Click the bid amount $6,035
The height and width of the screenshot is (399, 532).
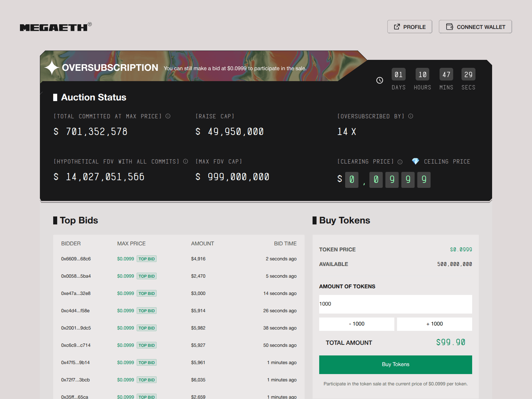point(198,380)
